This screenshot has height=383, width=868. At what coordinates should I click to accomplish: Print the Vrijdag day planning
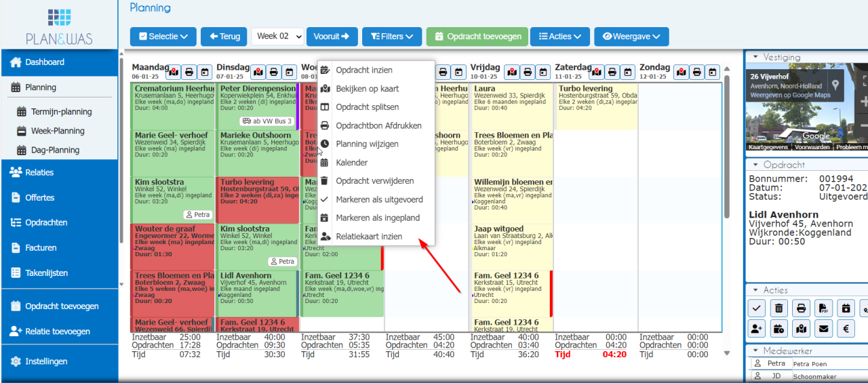click(528, 71)
